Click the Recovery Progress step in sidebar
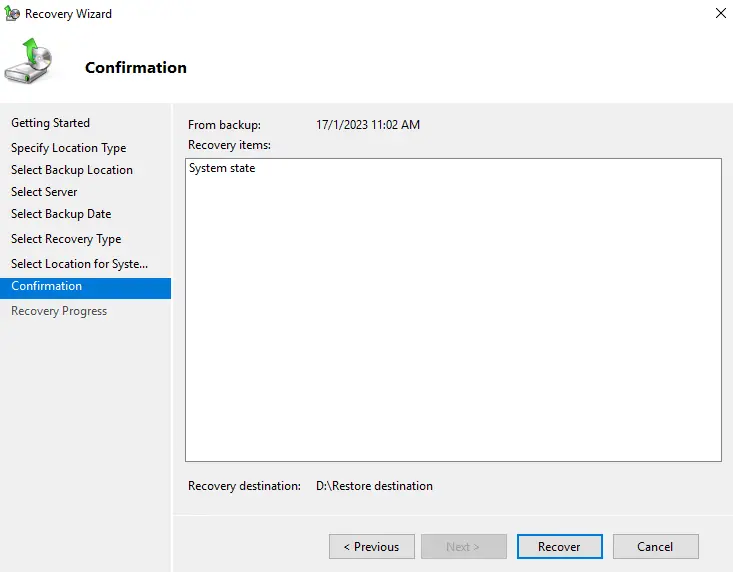The image size is (733, 572). [59, 311]
